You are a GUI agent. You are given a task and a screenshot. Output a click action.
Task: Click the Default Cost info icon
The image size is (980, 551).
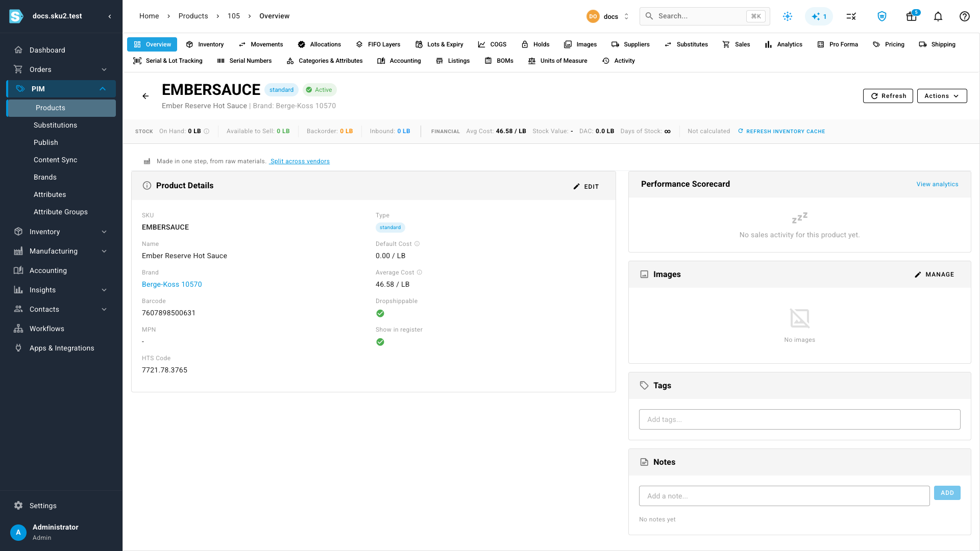coord(417,244)
